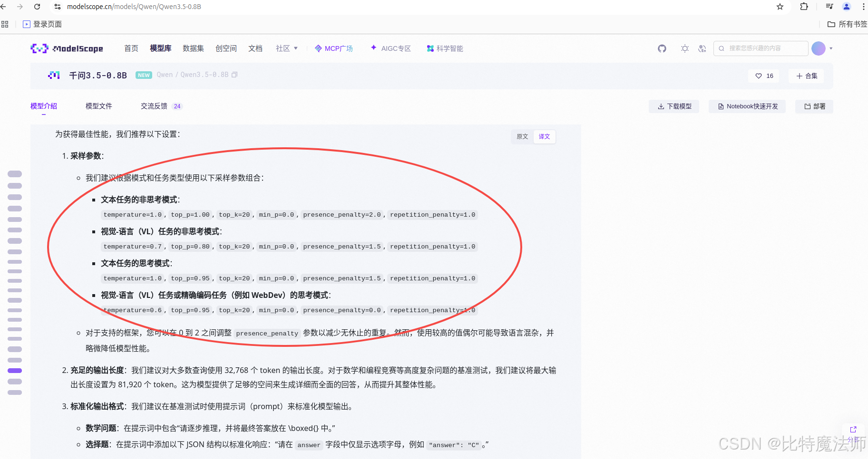Switch to the 交流反馈 tab
Screen dimensions: 868x459
pos(162,106)
